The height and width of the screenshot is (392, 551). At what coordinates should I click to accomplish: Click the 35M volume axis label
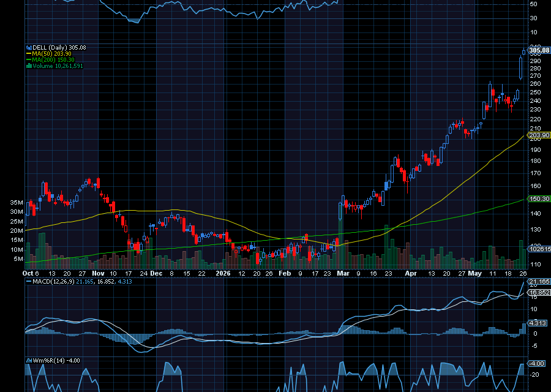[x=17, y=203]
